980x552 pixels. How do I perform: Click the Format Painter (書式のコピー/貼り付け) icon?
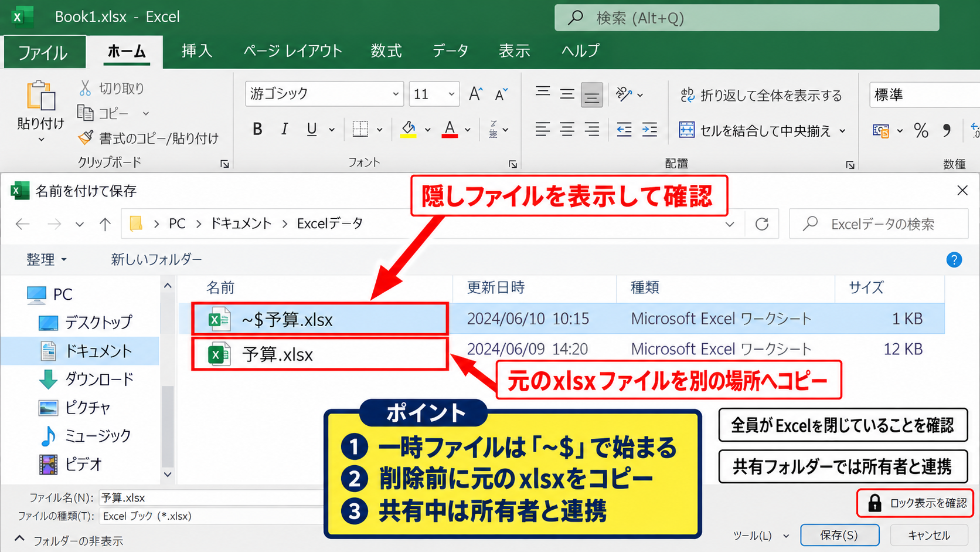click(x=86, y=138)
